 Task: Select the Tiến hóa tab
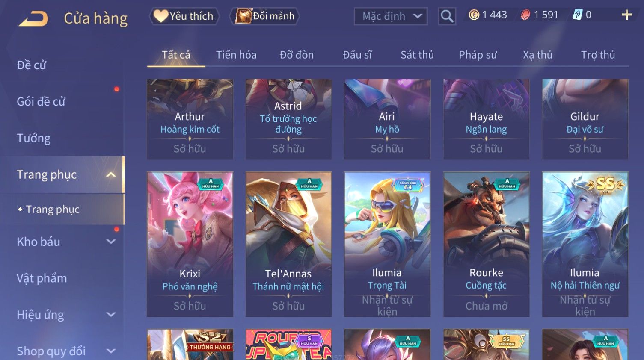pyautogui.click(x=236, y=55)
